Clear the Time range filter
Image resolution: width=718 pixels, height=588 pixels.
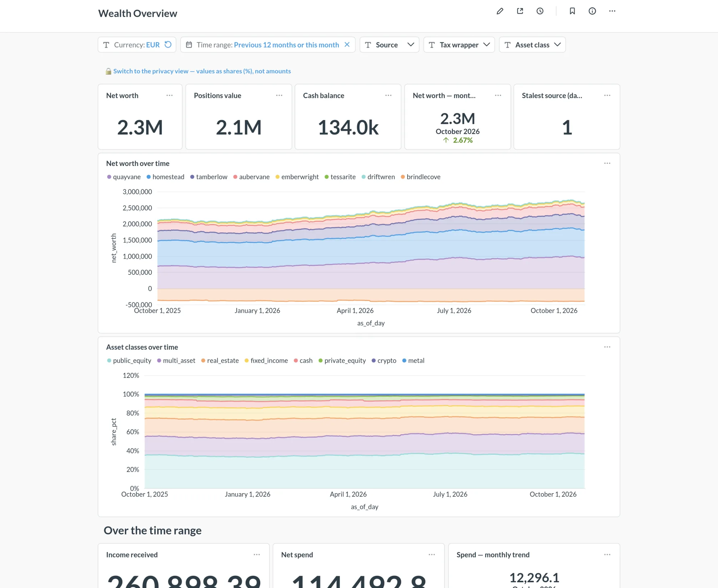[347, 45]
